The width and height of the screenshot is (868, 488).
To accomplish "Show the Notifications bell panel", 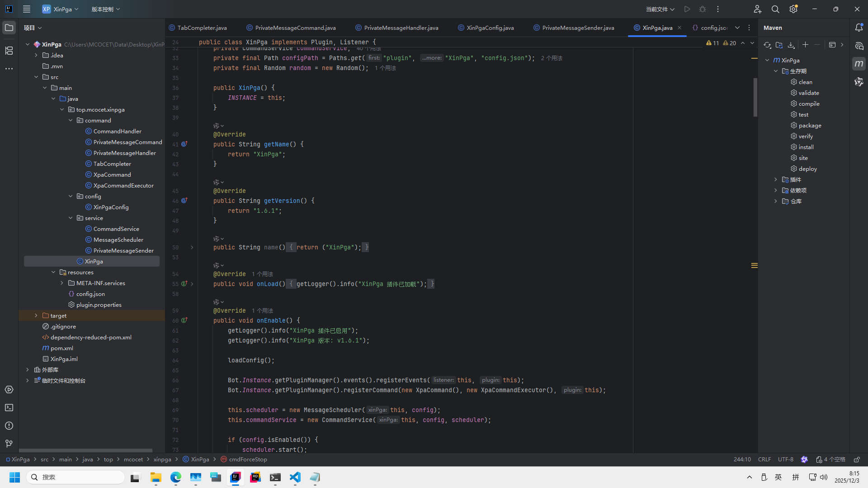I will (x=859, y=28).
